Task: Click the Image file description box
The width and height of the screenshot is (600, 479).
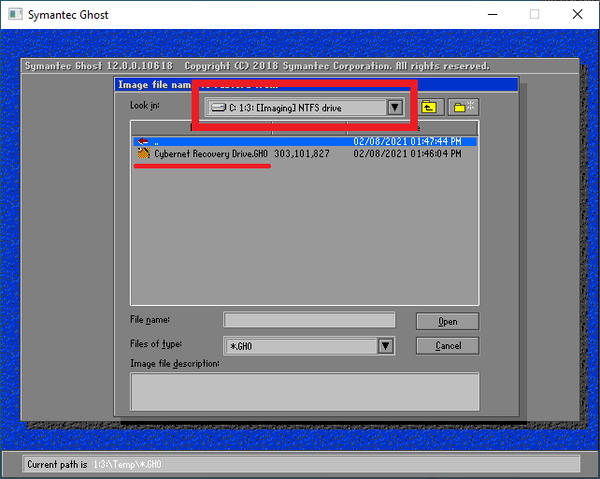Action: coord(305,391)
